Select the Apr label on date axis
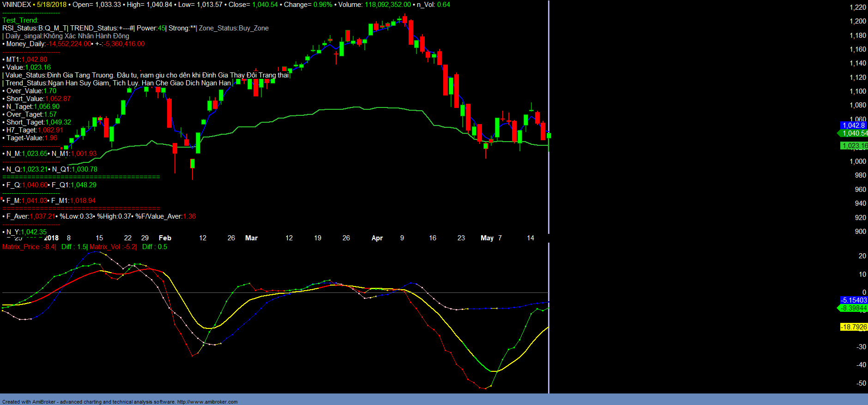The height and width of the screenshot is (405, 868). pyautogui.click(x=377, y=238)
